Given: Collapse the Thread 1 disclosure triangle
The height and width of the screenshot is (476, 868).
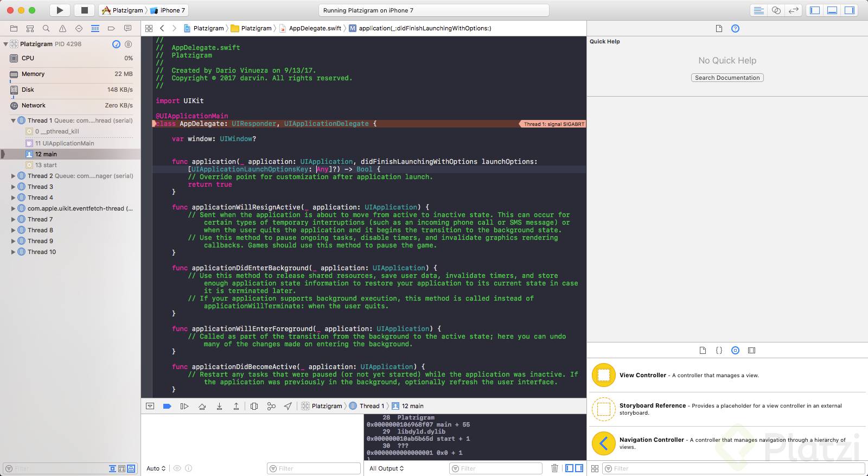Looking at the screenshot, I should 14,120.
